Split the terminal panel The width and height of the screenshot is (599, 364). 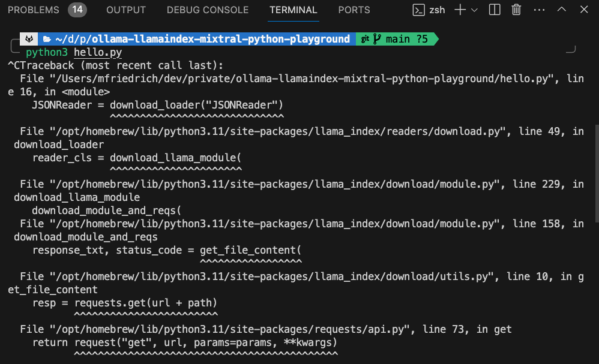(495, 10)
